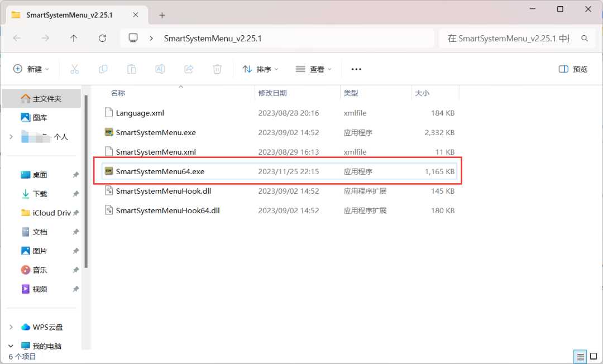The height and width of the screenshot is (364, 603).
Task: Open iCloud Drive in sidebar
Action: tap(46, 213)
